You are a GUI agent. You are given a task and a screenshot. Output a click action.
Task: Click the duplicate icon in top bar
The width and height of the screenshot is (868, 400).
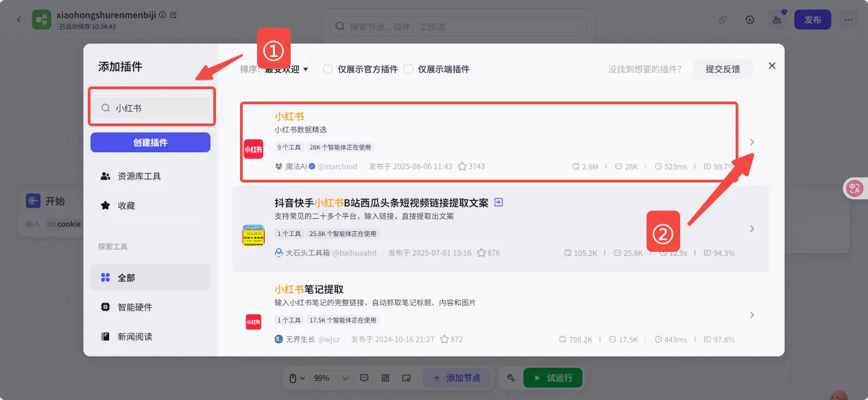pyautogui.click(x=723, y=20)
